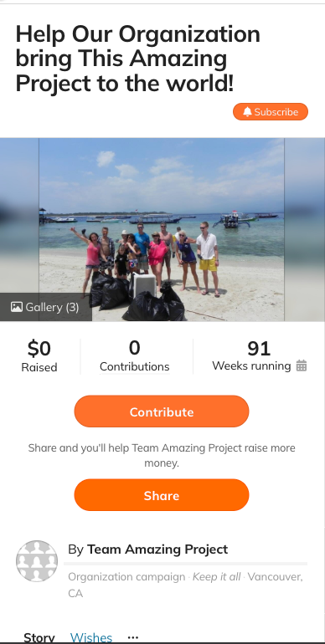This screenshot has width=325, height=644.
Task: Click the 91 Weeks running statistic
Action: tap(259, 356)
